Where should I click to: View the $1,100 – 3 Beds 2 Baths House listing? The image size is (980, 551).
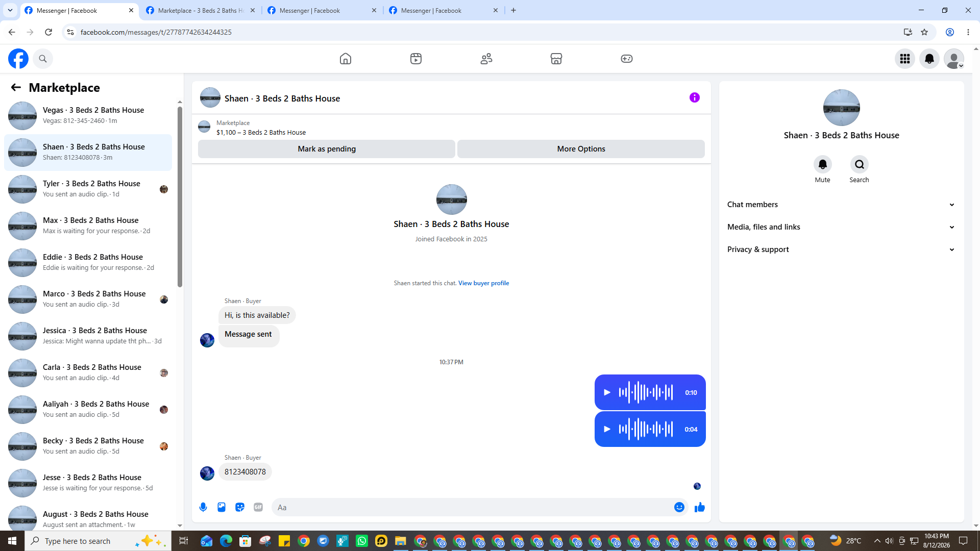261,132
